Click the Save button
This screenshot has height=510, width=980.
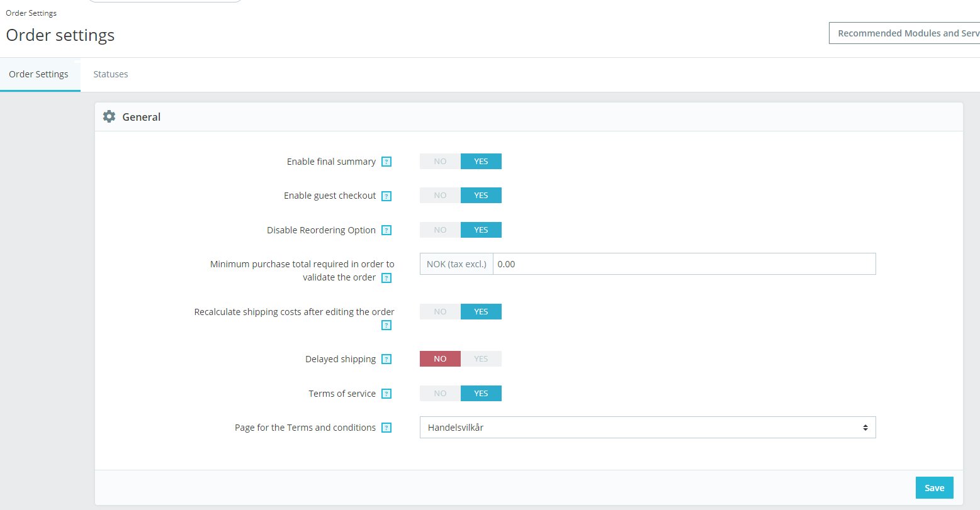tap(935, 488)
